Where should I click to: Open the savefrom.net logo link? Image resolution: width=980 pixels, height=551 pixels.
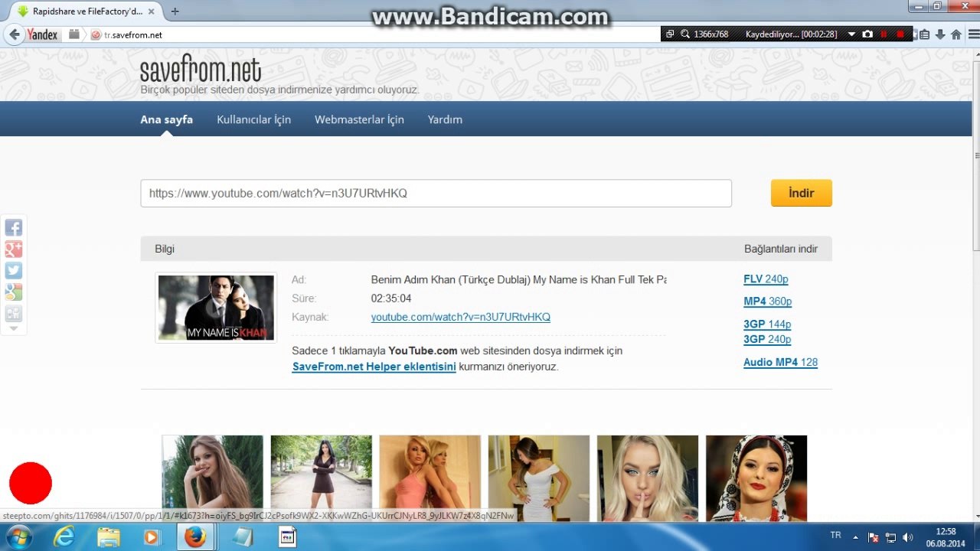(201, 69)
